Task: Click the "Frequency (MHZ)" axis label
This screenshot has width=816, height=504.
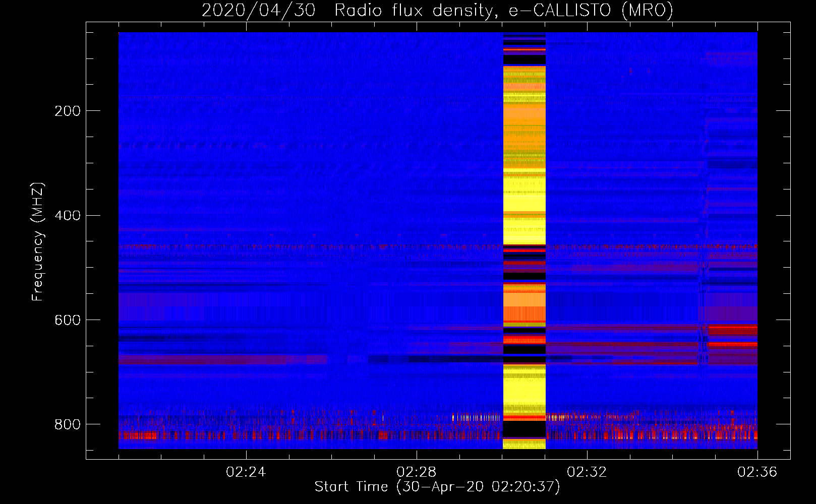Action: click(38, 241)
